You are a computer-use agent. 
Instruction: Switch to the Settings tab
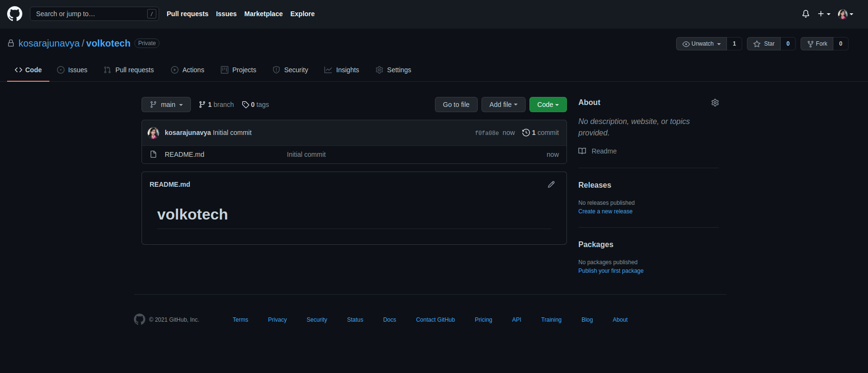(x=393, y=70)
